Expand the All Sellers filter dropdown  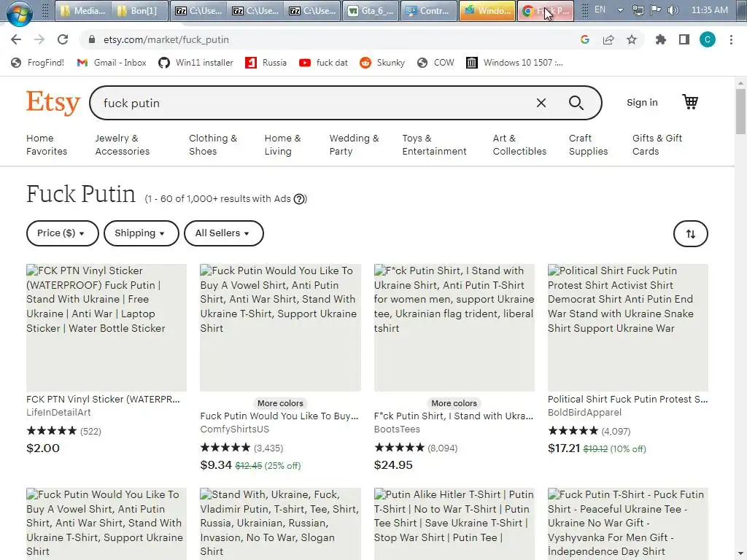click(x=223, y=233)
